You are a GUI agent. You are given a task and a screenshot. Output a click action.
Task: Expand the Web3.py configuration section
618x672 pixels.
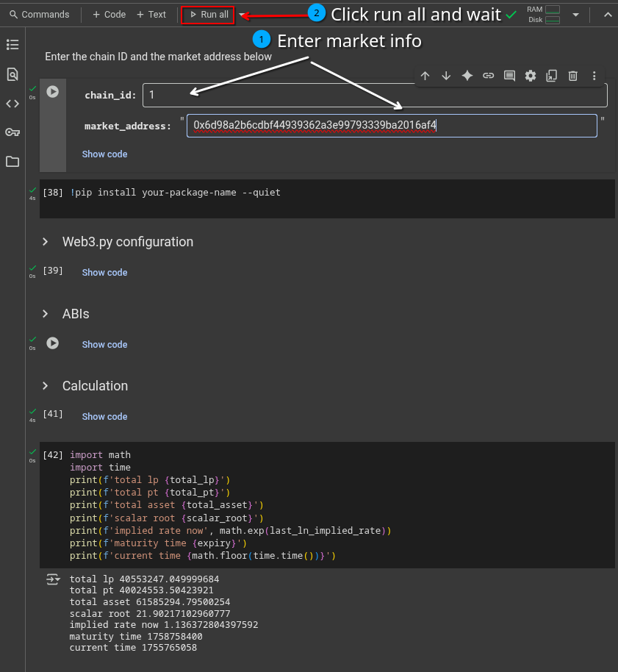(46, 242)
